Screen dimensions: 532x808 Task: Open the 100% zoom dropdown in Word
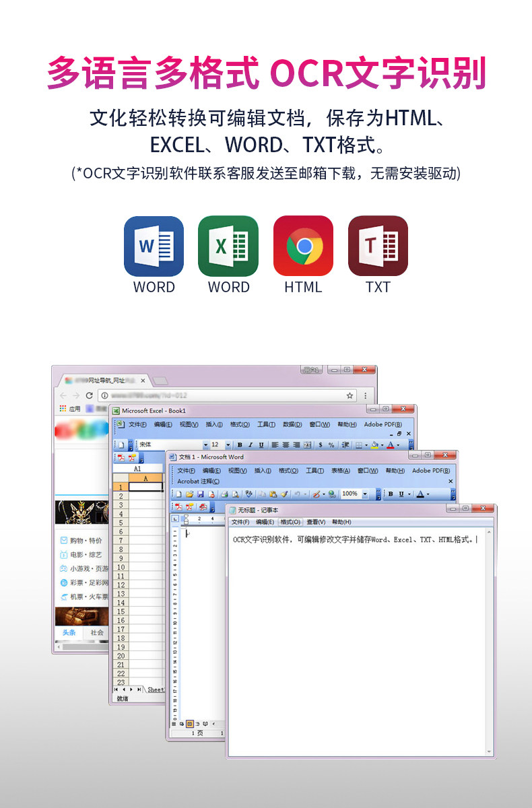pyautogui.click(x=365, y=494)
